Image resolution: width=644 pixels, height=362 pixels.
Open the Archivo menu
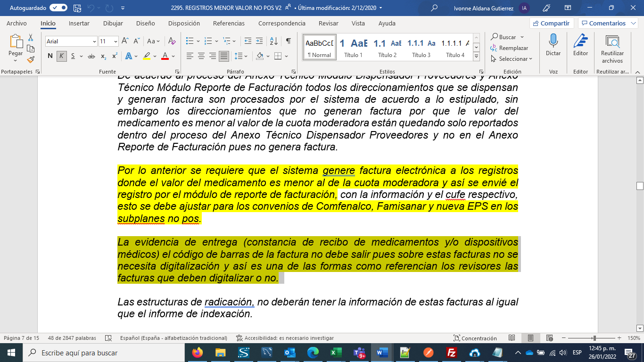click(x=17, y=23)
